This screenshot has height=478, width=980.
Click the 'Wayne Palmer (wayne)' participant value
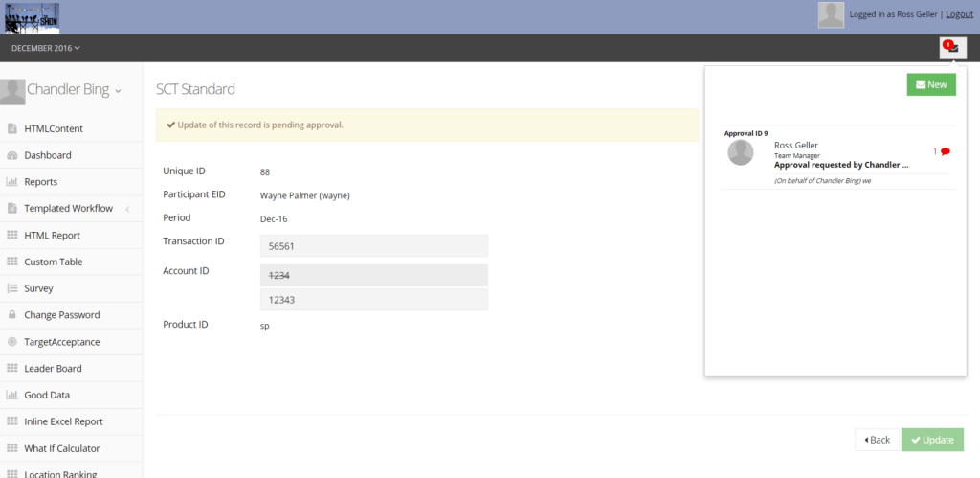pyautogui.click(x=305, y=195)
